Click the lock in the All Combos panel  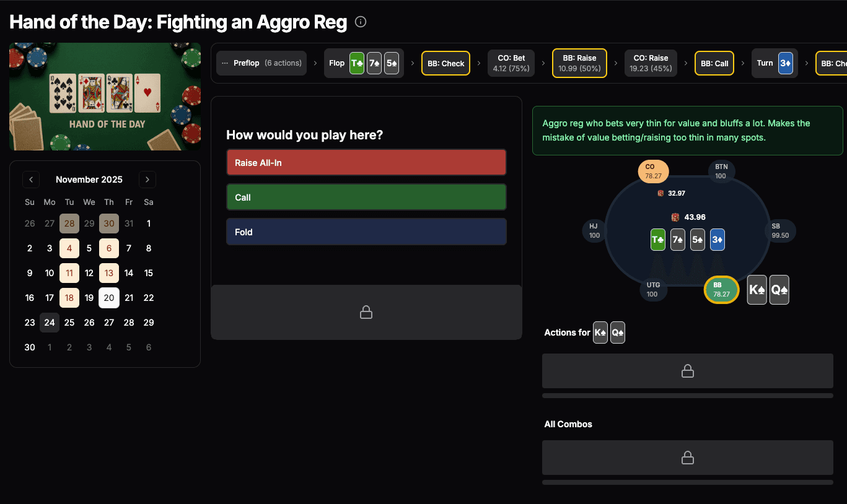pyautogui.click(x=687, y=458)
